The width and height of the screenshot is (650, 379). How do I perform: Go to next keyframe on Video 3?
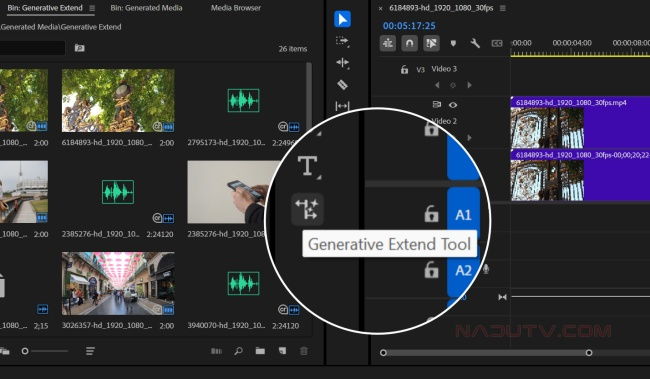469,85
